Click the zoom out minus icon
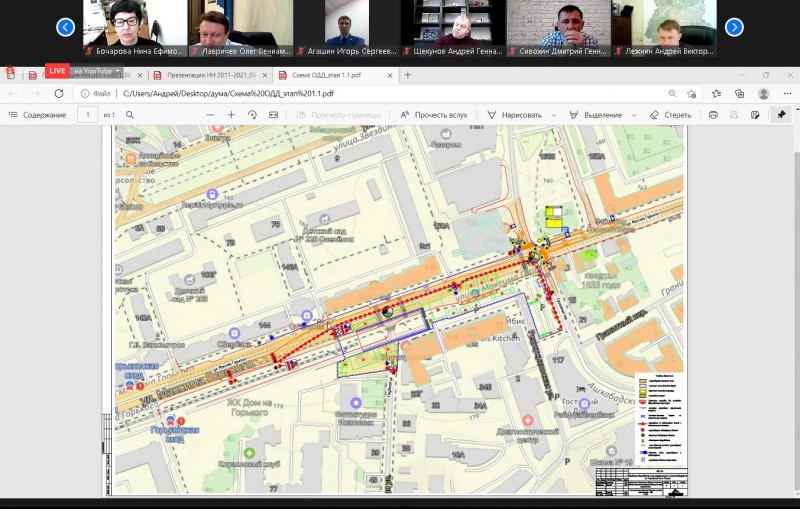The height and width of the screenshot is (509, 800). pyautogui.click(x=211, y=115)
